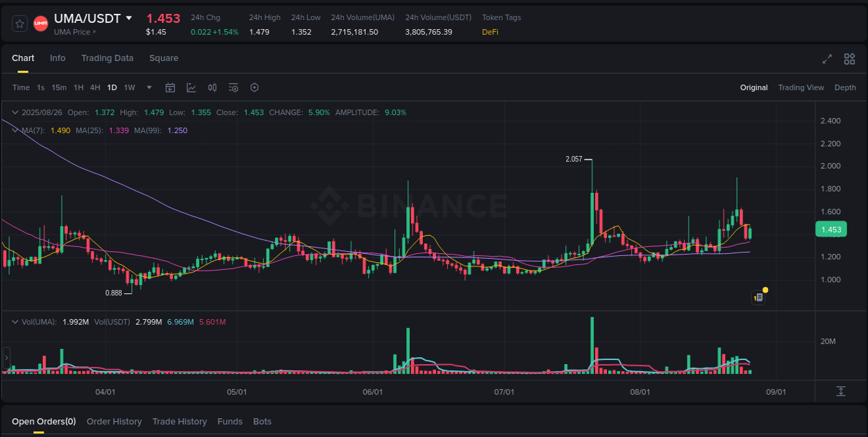This screenshot has width=868, height=437.
Task: Click the chart settings hexagon icon
Action: [x=254, y=87]
